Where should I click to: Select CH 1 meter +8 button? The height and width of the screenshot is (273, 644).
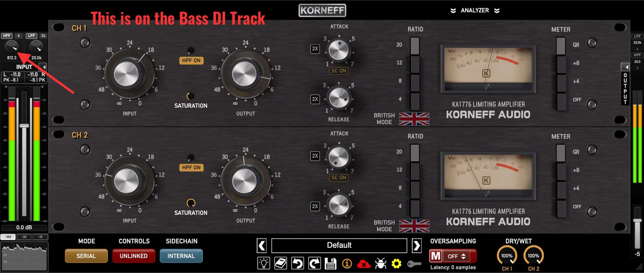coord(561,64)
